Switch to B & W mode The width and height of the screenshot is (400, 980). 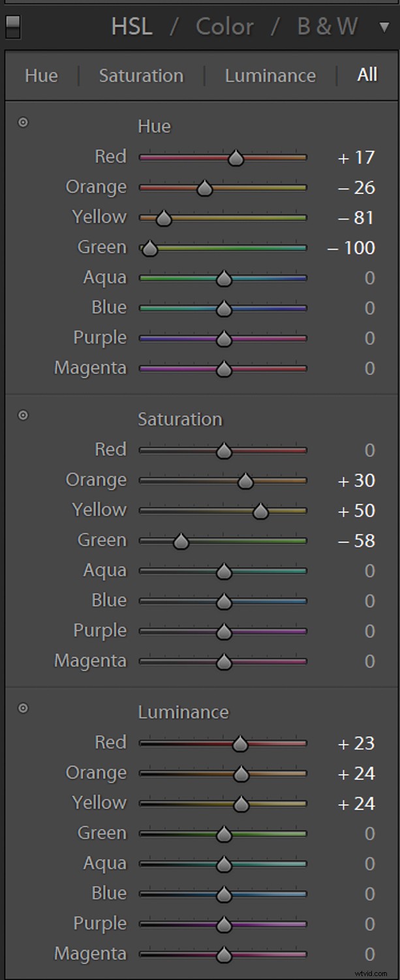click(x=327, y=27)
